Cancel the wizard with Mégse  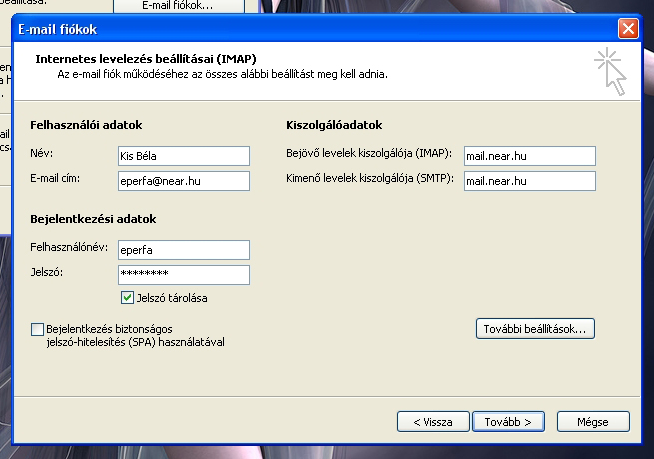tap(593, 421)
